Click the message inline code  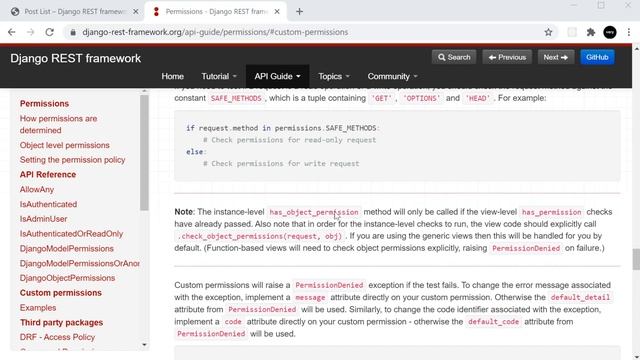click(x=310, y=297)
